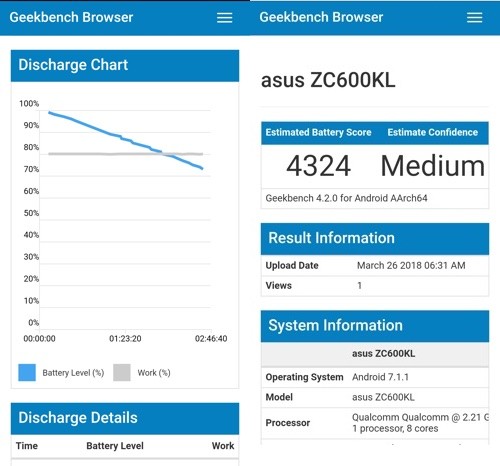
Task: Click the Processor label
Action: [288, 423]
